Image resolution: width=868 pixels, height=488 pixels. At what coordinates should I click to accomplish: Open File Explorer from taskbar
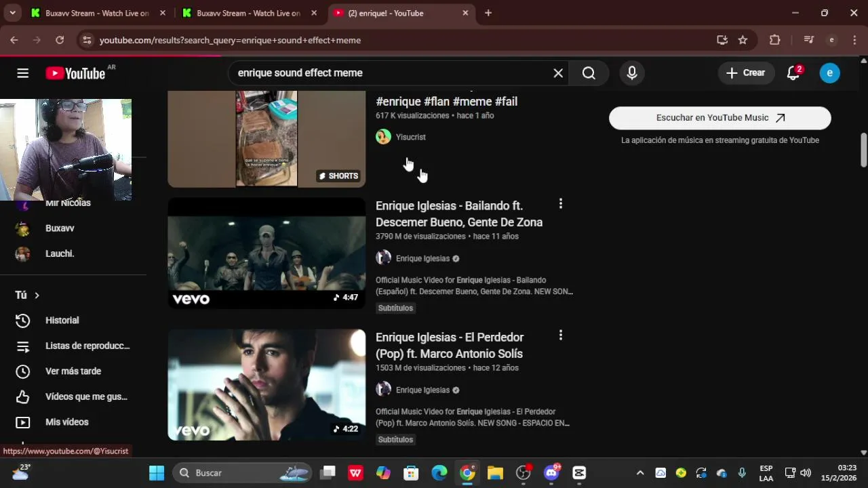pyautogui.click(x=495, y=473)
